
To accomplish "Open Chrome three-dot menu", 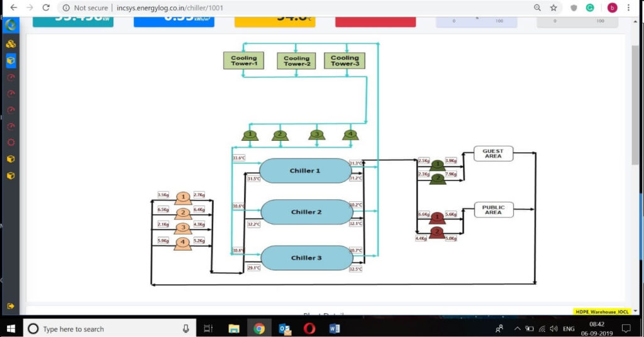I will (629, 8).
